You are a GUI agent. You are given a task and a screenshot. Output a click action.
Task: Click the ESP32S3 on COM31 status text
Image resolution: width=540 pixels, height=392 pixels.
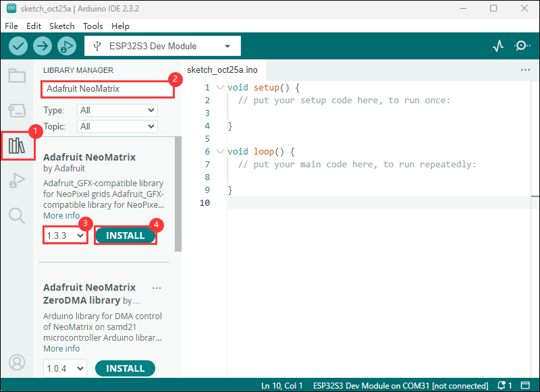(x=400, y=385)
